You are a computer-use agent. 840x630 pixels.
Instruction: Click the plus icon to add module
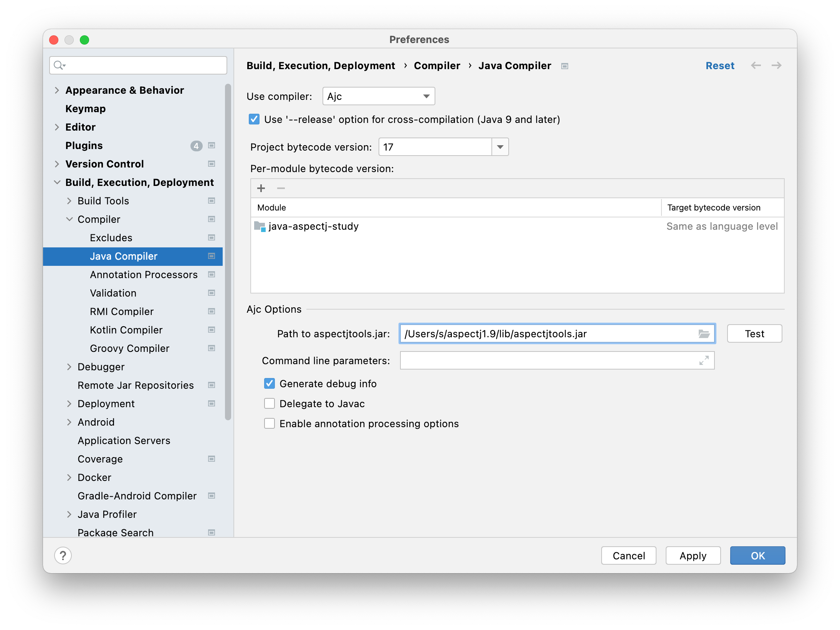pyautogui.click(x=261, y=188)
